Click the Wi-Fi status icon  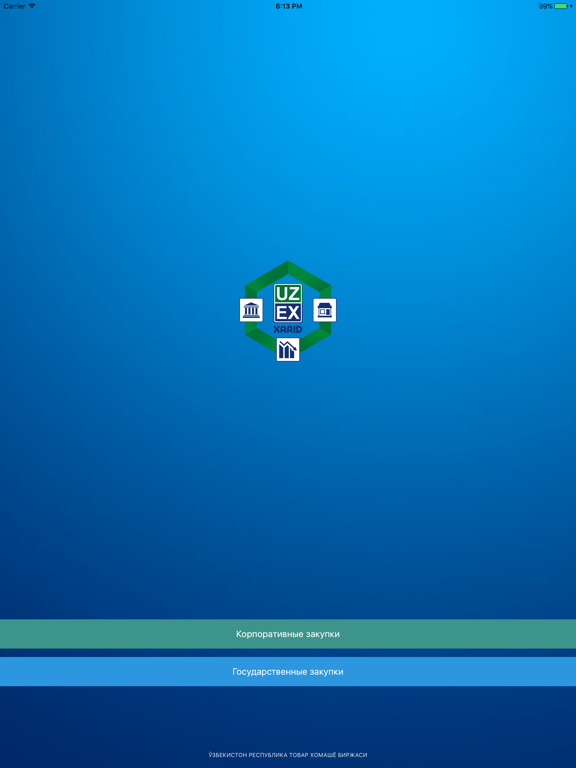click(32, 6)
